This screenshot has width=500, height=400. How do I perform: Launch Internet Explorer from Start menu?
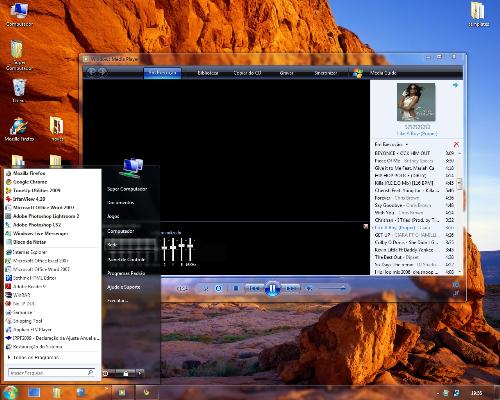coord(53,252)
